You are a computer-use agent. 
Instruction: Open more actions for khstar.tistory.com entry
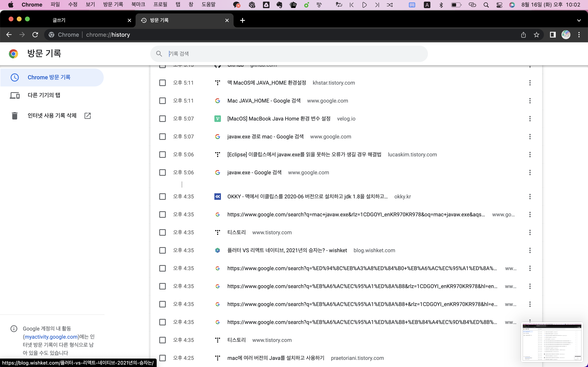tap(530, 83)
